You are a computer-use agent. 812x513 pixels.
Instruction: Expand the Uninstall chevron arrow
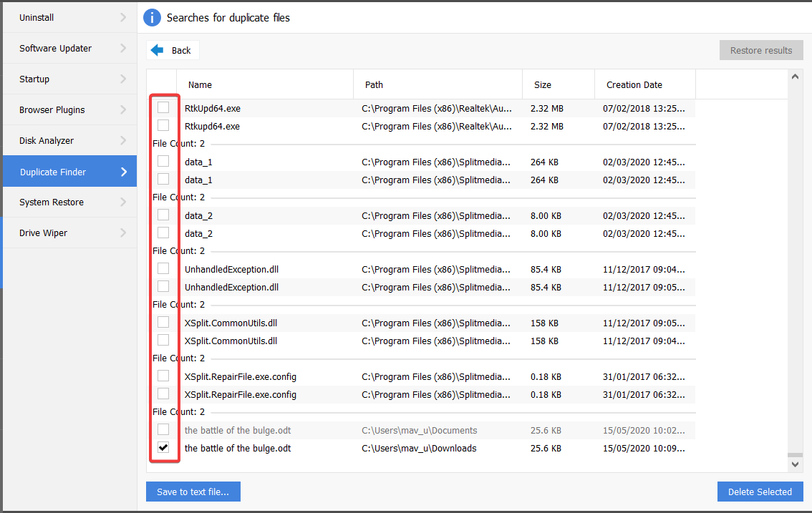pyautogui.click(x=123, y=18)
